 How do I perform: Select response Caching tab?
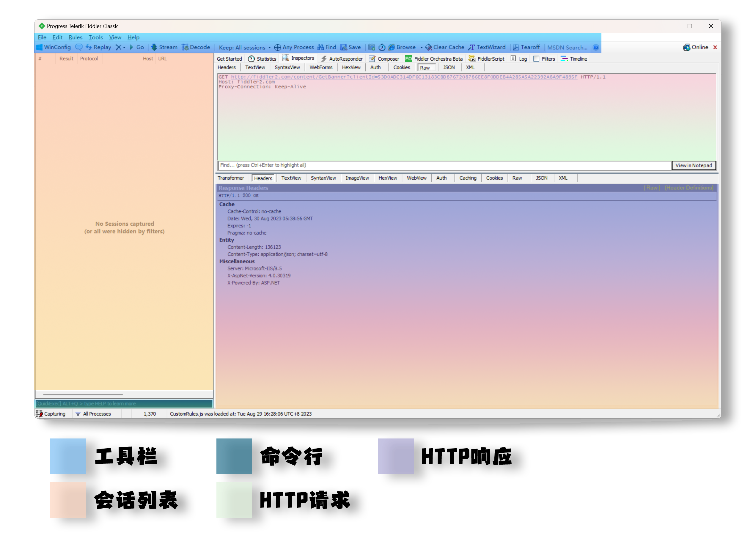pyautogui.click(x=468, y=178)
